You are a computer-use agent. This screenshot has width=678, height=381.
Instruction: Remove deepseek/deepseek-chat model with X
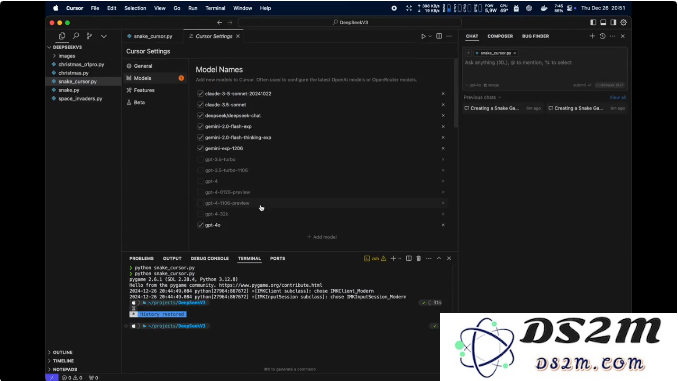(x=443, y=115)
